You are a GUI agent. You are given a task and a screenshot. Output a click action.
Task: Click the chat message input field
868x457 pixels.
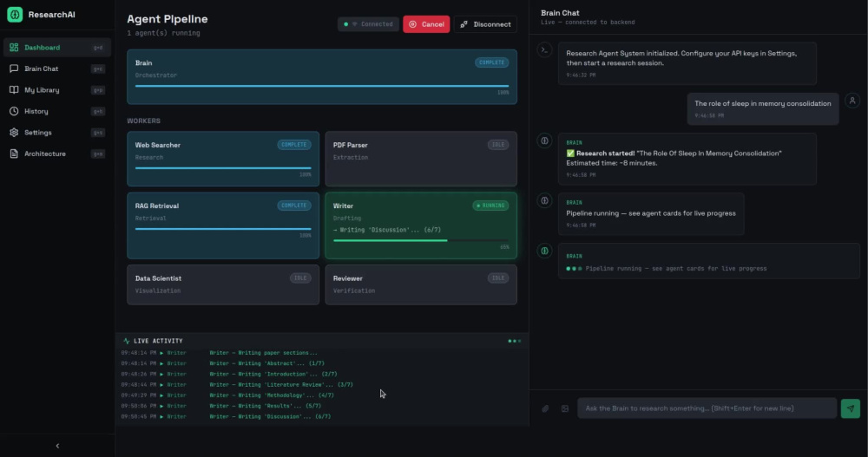707,408
